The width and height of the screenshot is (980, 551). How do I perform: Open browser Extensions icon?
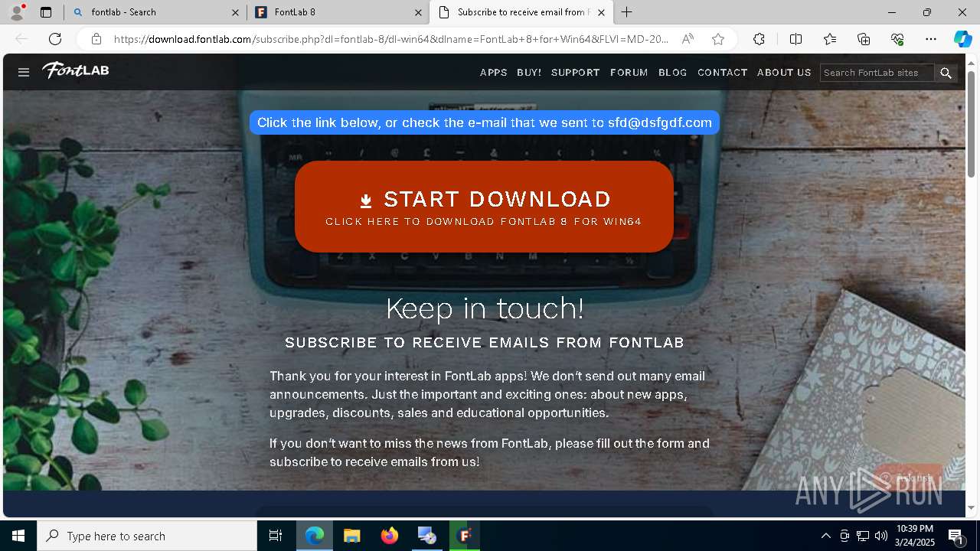[x=759, y=39]
